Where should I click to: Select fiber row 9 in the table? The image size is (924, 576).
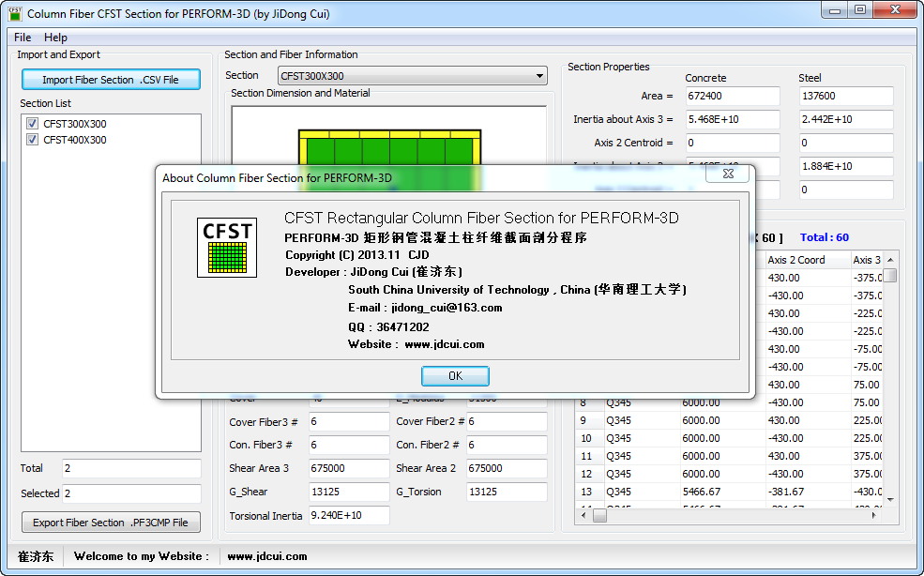click(730, 420)
